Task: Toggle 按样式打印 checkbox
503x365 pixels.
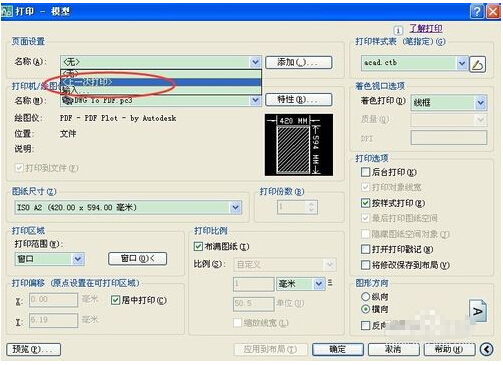Action: [x=366, y=203]
